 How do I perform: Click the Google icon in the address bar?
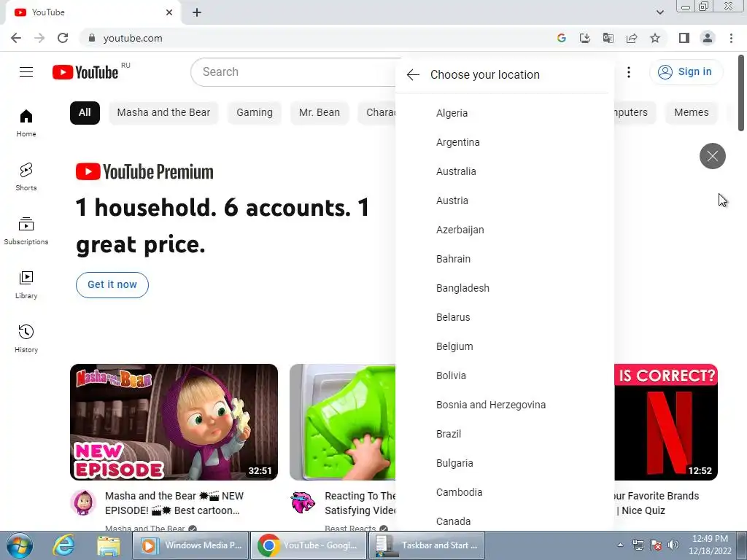pyautogui.click(x=562, y=38)
